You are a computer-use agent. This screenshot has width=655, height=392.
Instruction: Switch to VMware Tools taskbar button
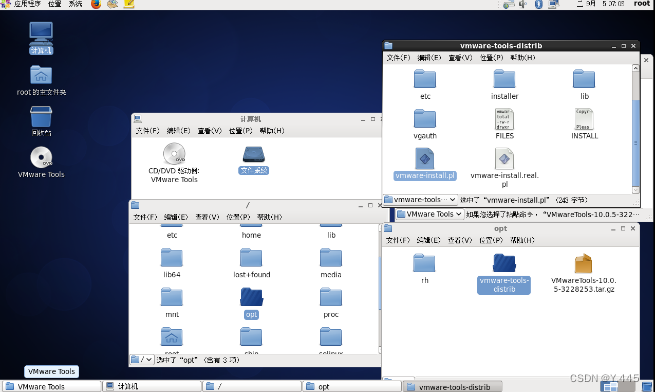tap(51, 387)
